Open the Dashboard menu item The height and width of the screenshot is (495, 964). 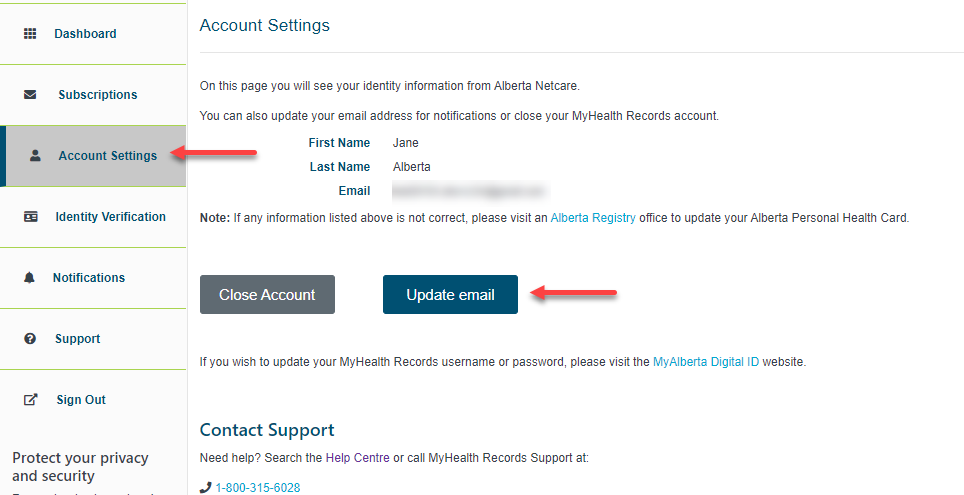click(85, 34)
